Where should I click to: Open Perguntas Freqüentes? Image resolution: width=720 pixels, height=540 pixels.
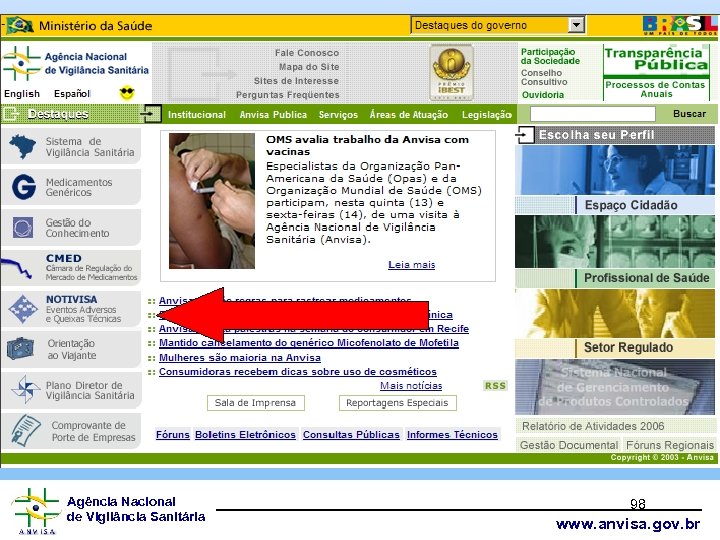point(287,95)
